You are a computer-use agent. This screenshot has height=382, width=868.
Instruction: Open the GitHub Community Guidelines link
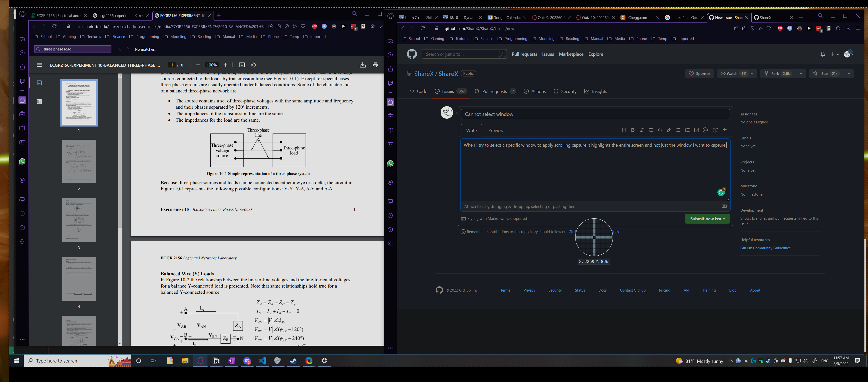click(x=765, y=248)
